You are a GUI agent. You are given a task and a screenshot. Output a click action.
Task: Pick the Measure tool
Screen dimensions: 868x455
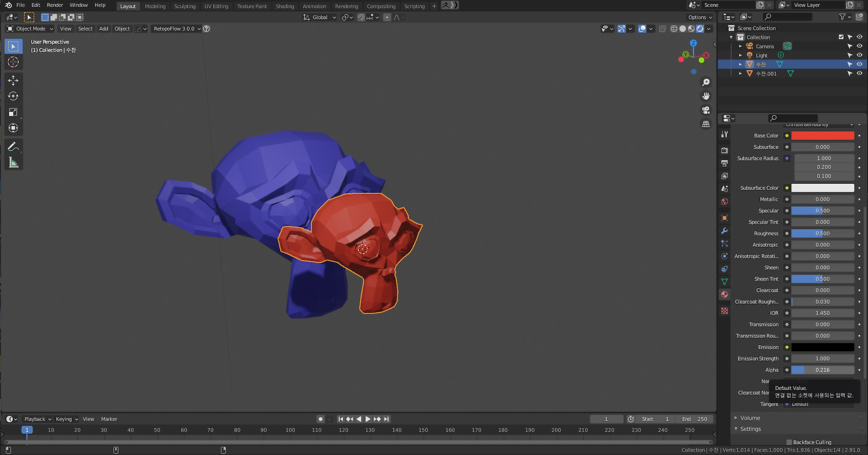click(x=14, y=162)
